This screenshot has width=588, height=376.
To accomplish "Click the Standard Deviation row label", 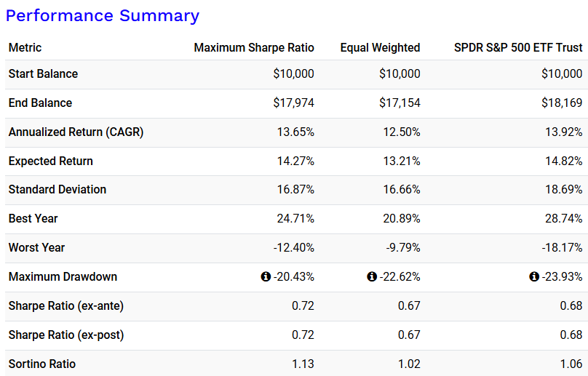I will [x=57, y=189].
